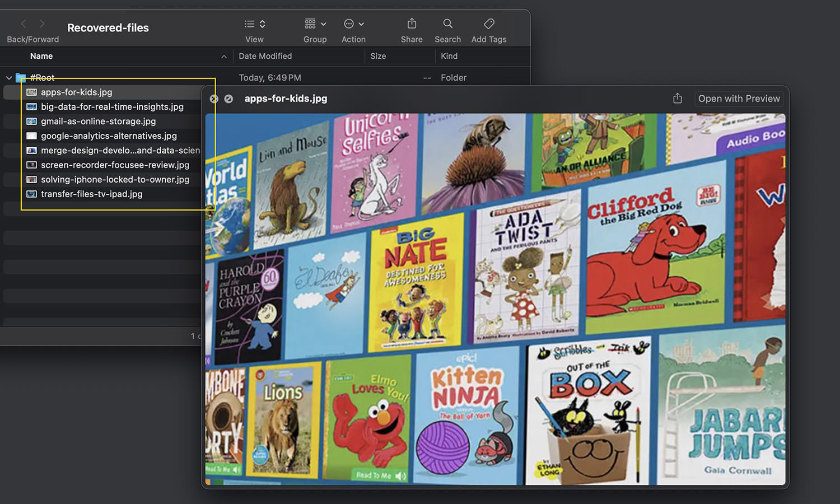The width and height of the screenshot is (840, 504).
Task: Click the share icon in the Quick Look header
Action: 678,99
